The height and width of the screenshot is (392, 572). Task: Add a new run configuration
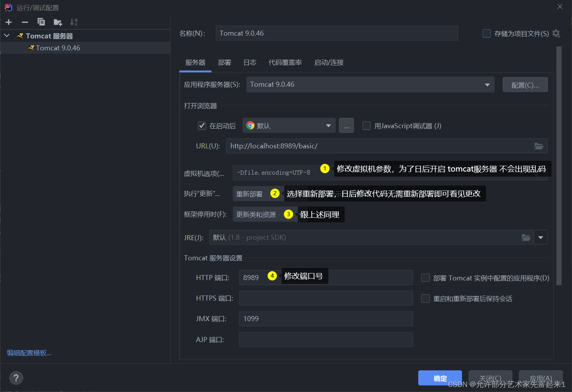pos(9,22)
